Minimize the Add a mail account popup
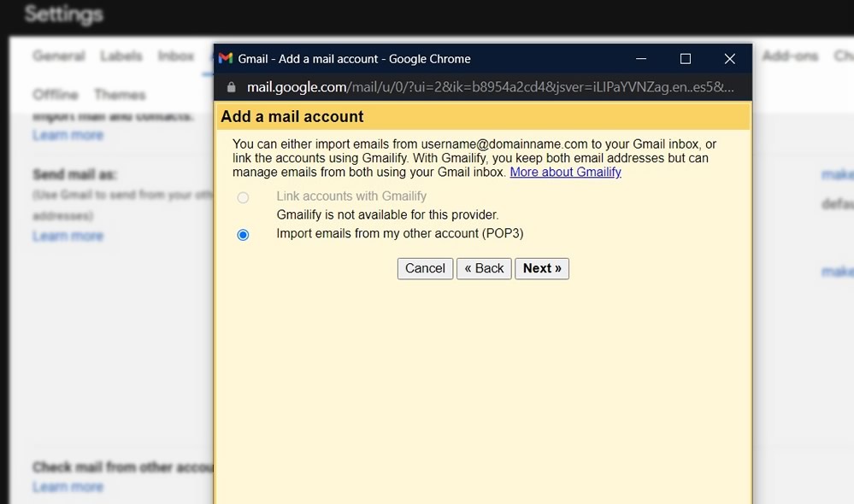This screenshot has width=854, height=504. tap(641, 59)
